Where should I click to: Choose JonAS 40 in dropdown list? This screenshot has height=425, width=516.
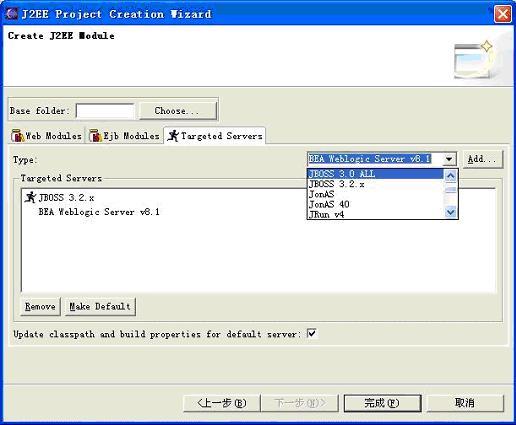(x=375, y=204)
